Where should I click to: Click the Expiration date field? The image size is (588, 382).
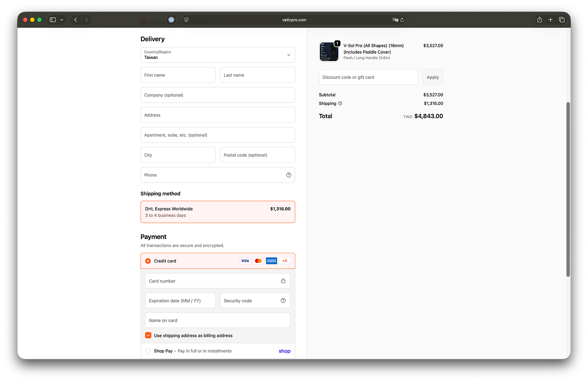coord(180,301)
